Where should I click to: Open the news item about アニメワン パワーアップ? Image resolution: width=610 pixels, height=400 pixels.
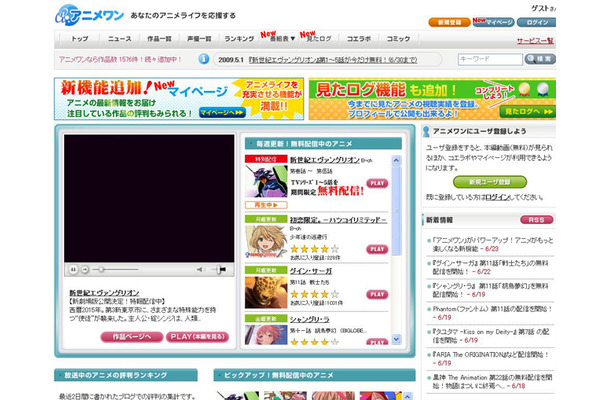493,244
